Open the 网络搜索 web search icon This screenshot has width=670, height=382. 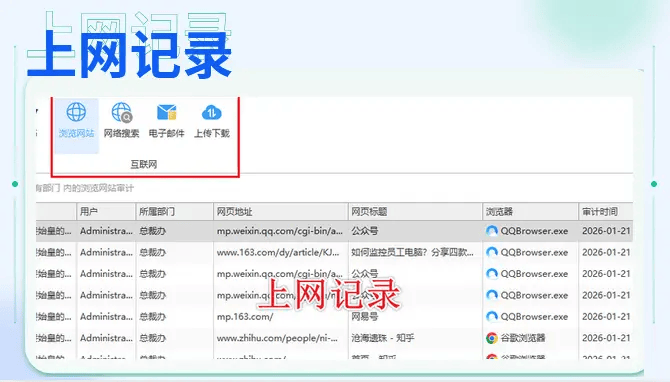coord(121,121)
